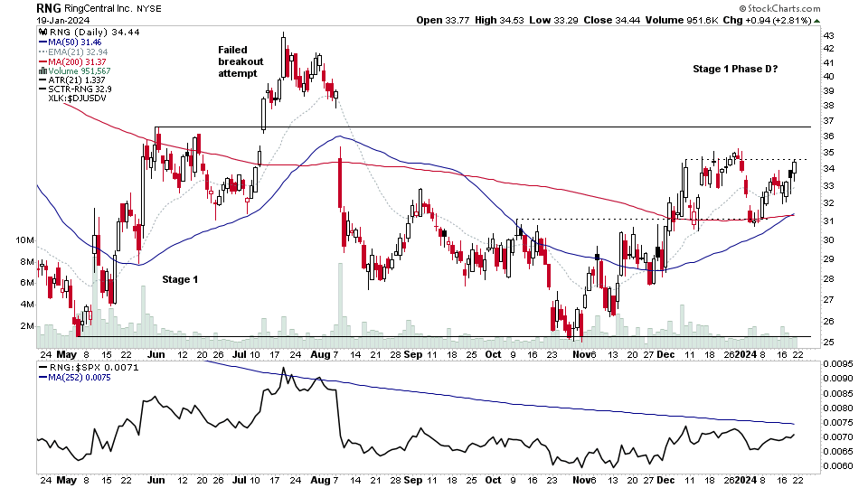Click the 43 label on price axis
868x488 pixels.
click(829, 36)
